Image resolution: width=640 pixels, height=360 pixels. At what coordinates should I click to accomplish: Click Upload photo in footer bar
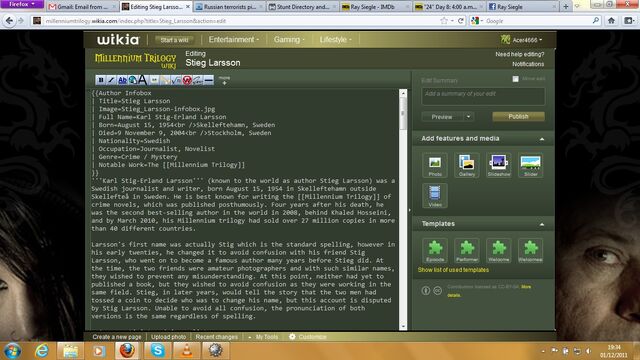pos(168,337)
